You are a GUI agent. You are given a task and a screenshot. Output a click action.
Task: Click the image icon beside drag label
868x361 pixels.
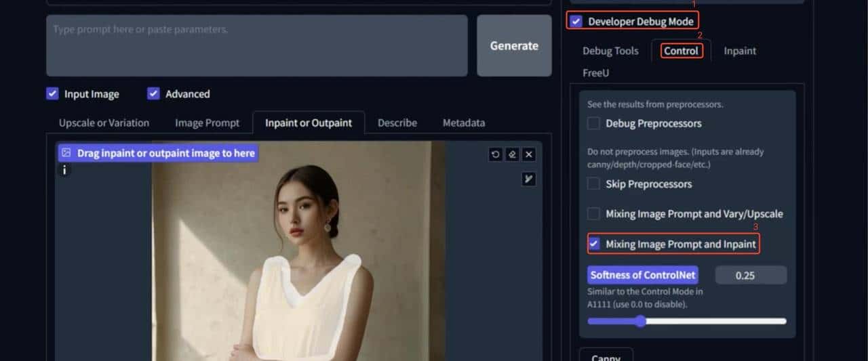(66, 153)
